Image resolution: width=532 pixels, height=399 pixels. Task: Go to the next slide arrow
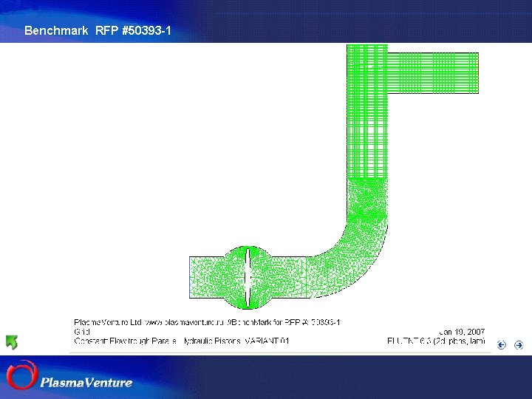(519, 345)
